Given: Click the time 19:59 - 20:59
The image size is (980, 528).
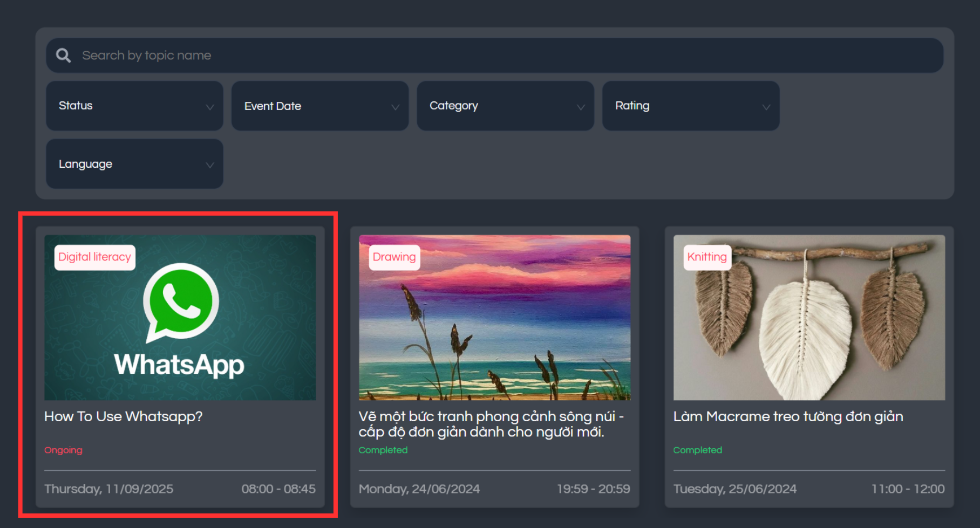Looking at the screenshot, I should (x=594, y=489).
